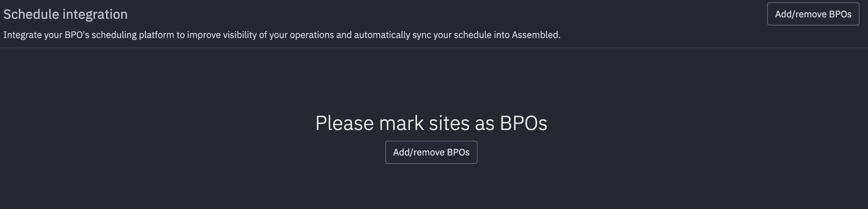Click the Please mark sites as BPOs message
The width and height of the screenshot is (868, 209).
[431, 123]
